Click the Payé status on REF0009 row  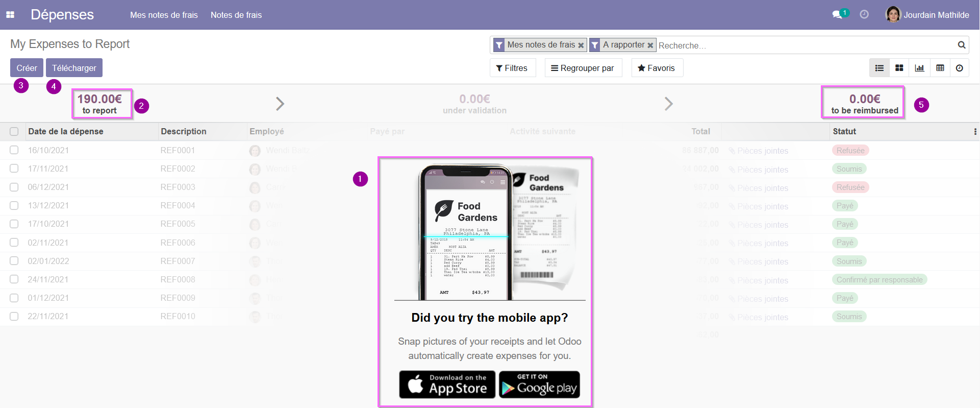(x=845, y=298)
